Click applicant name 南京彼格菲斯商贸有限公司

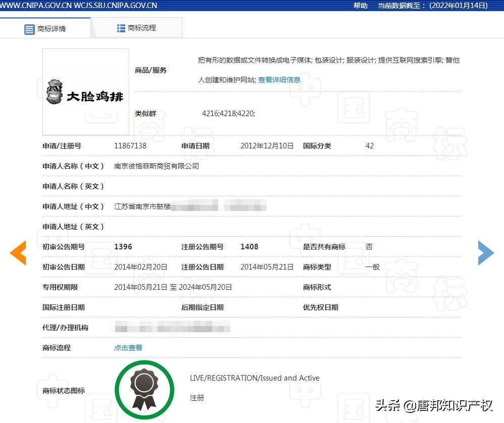(157, 166)
